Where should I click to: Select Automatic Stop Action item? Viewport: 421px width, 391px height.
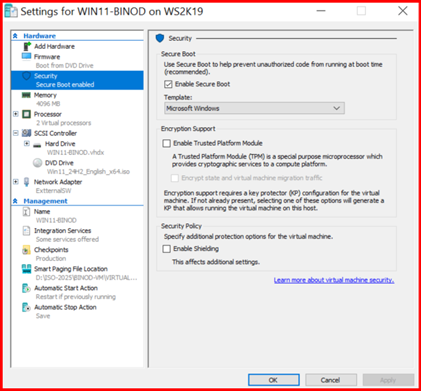pos(65,307)
